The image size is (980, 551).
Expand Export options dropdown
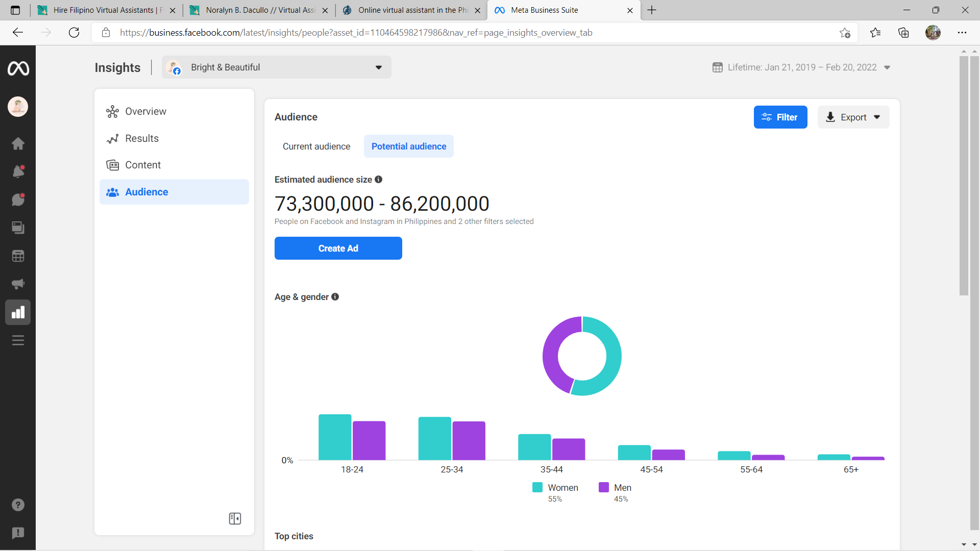(x=853, y=117)
